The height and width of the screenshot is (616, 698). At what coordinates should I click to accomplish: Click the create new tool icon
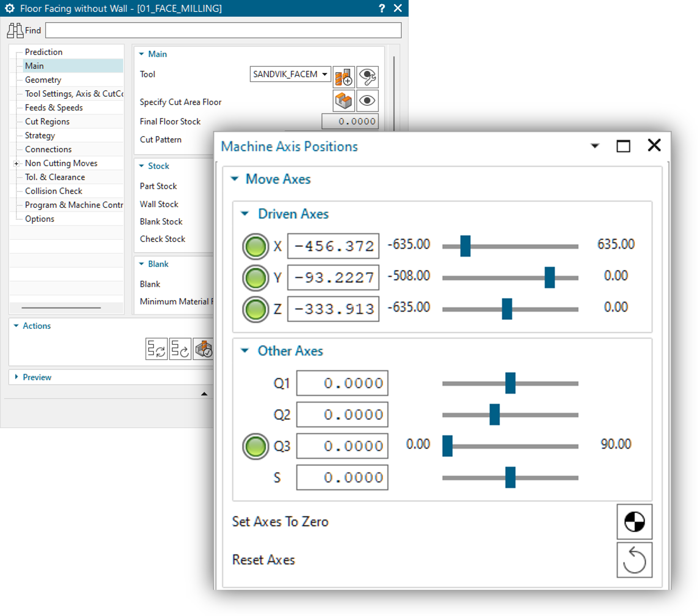click(344, 77)
